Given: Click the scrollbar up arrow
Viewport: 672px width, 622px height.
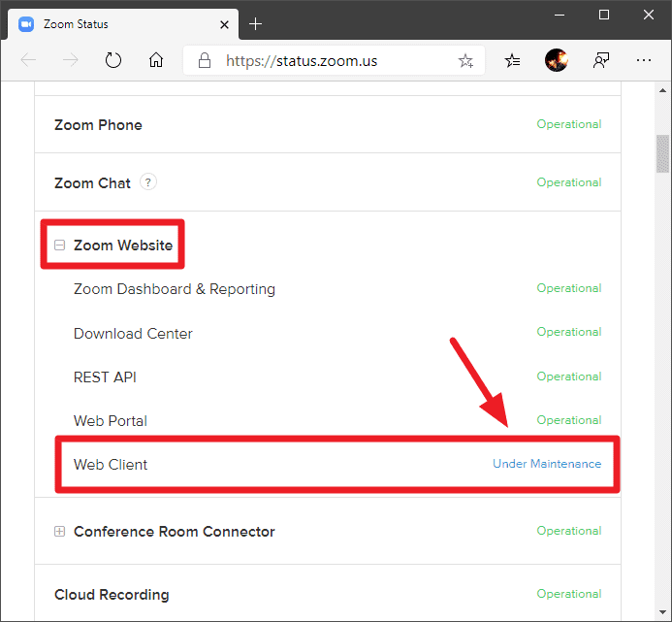Looking at the screenshot, I should (x=662, y=90).
